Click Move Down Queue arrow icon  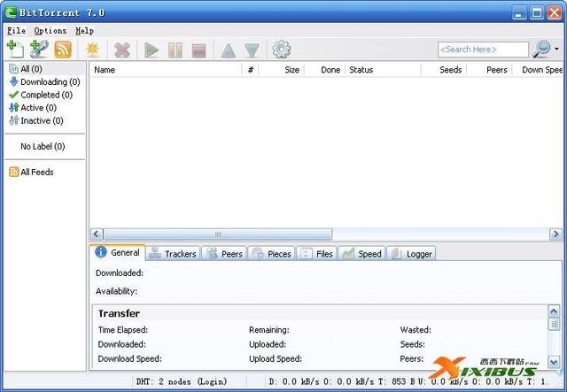click(x=252, y=50)
